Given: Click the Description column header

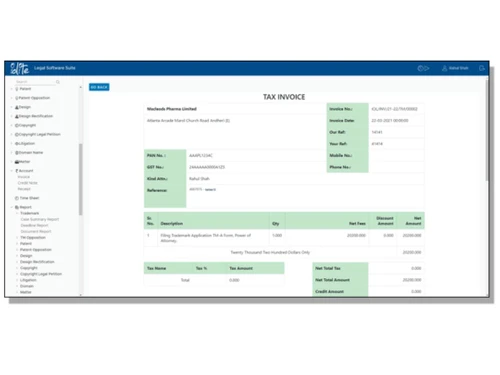Looking at the screenshot, I should pyautogui.click(x=172, y=224).
